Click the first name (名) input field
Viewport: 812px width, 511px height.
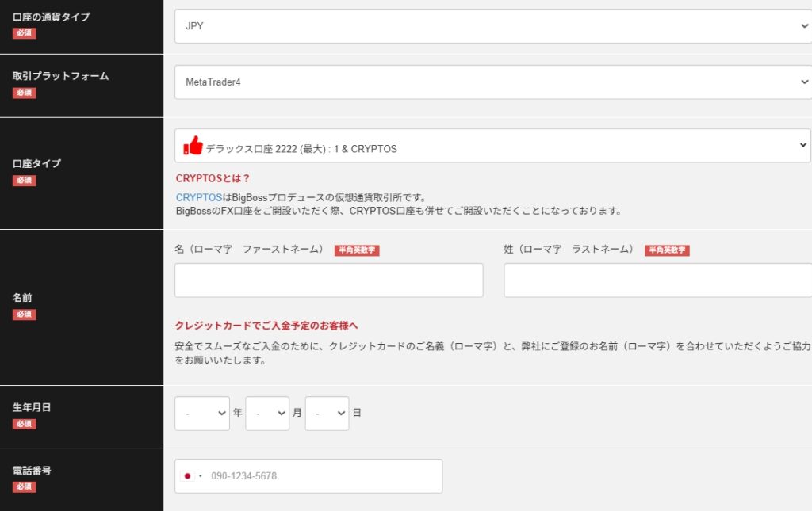click(x=328, y=280)
